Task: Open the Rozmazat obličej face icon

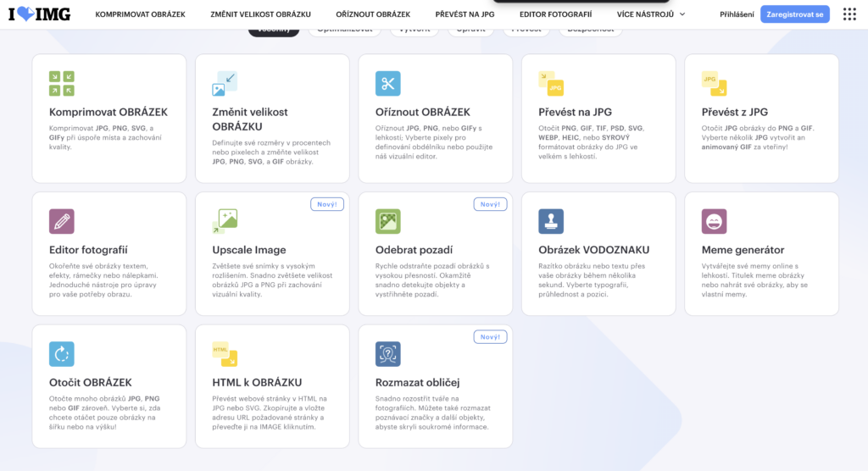Action: [387, 353]
